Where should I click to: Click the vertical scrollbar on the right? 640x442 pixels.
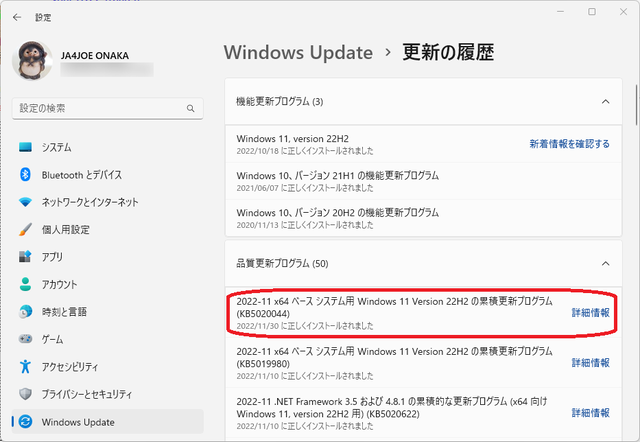click(636, 105)
